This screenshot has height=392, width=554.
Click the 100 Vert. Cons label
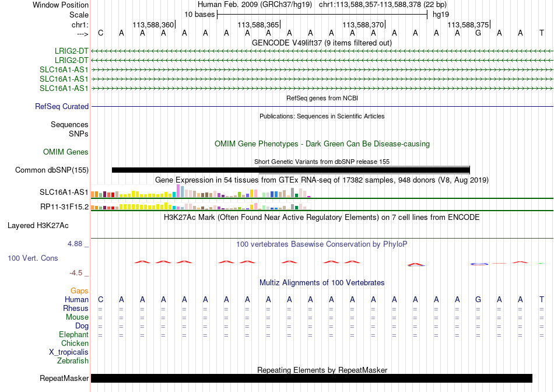33,258
